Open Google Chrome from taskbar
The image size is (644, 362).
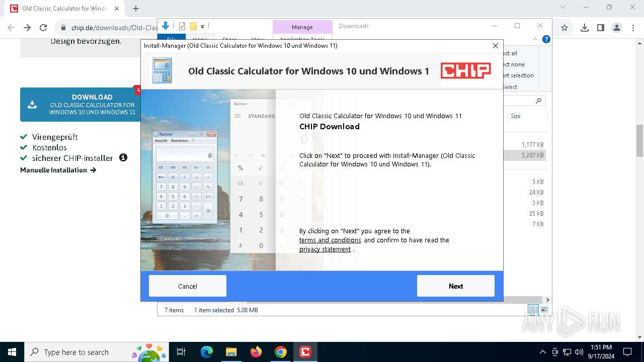point(281,352)
